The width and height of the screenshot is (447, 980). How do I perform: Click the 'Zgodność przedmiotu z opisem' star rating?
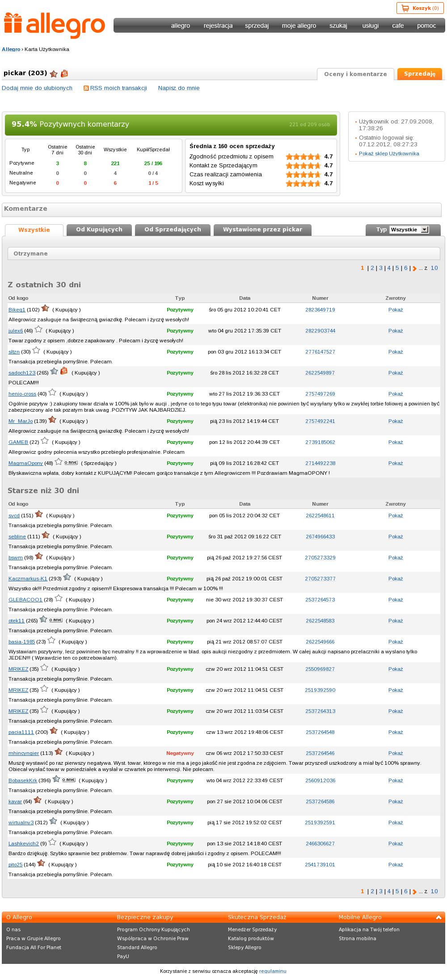(x=304, y=157)
